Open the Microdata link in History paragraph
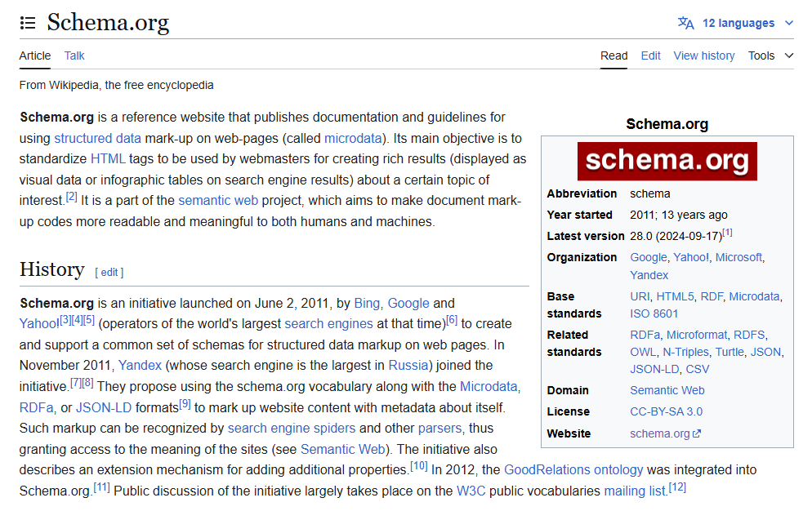The width and height of the screenshot is (812, 511). [489, 386]
